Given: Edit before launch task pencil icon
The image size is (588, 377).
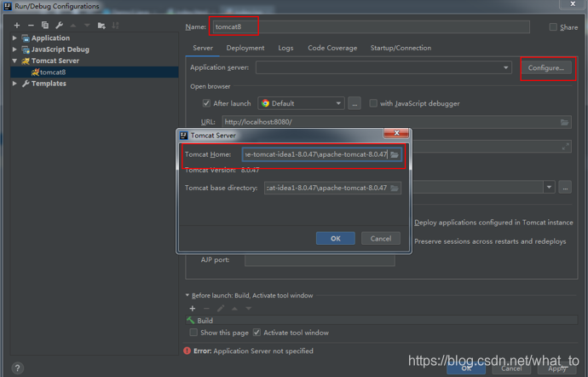Looking at the screenshot, I should (x=221, y=308).
